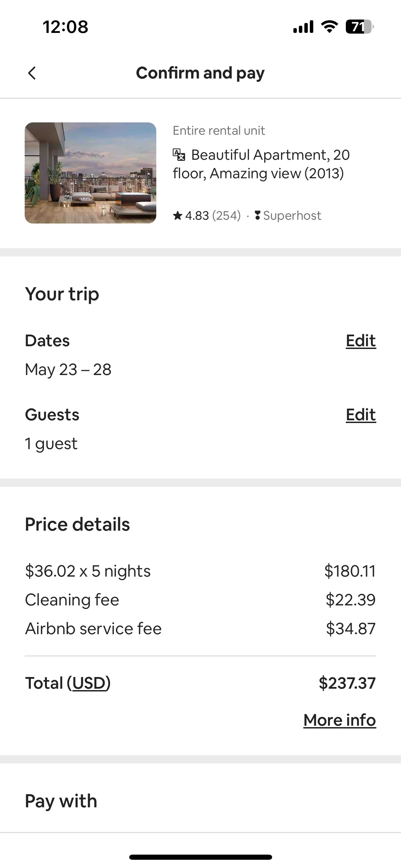Screen dimensions: 401x868
Task: Tap the back arrow icon
Action: [32, 73]
